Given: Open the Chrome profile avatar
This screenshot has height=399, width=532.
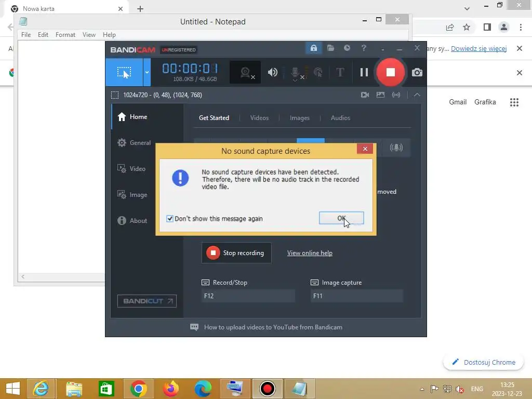Looking at the screenshot, I should coord(504,27).
